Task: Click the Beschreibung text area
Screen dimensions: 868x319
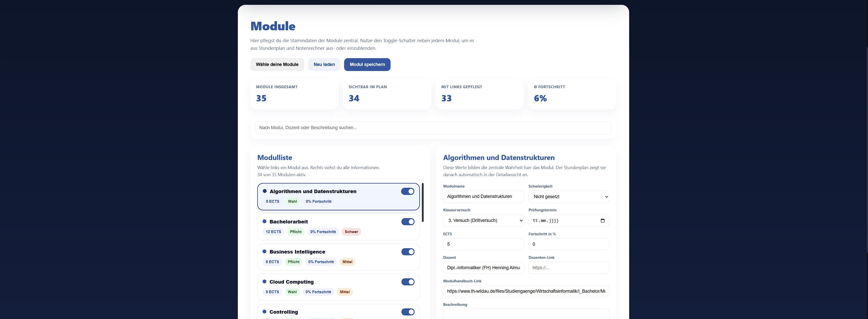Action: [x=526, y=314]
